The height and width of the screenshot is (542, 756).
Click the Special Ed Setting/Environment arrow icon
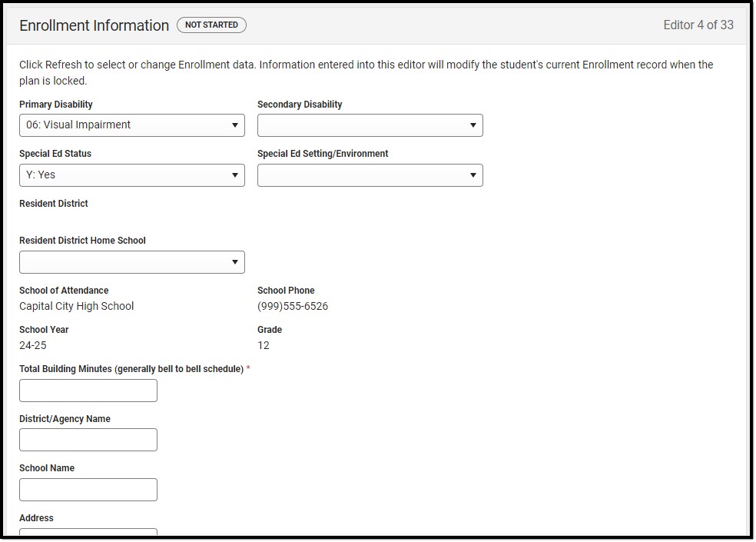(473, 175)
